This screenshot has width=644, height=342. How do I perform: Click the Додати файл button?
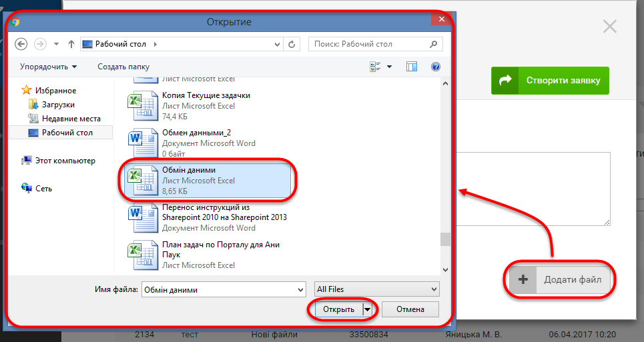561,280
